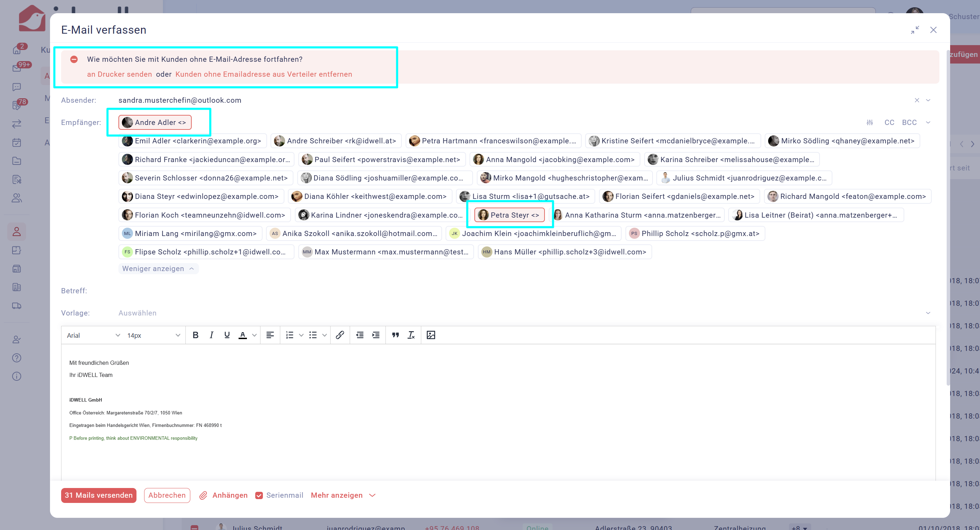Open the Arial font family dropdown
This screenshot has width=980, height=530.
(93, 335)
